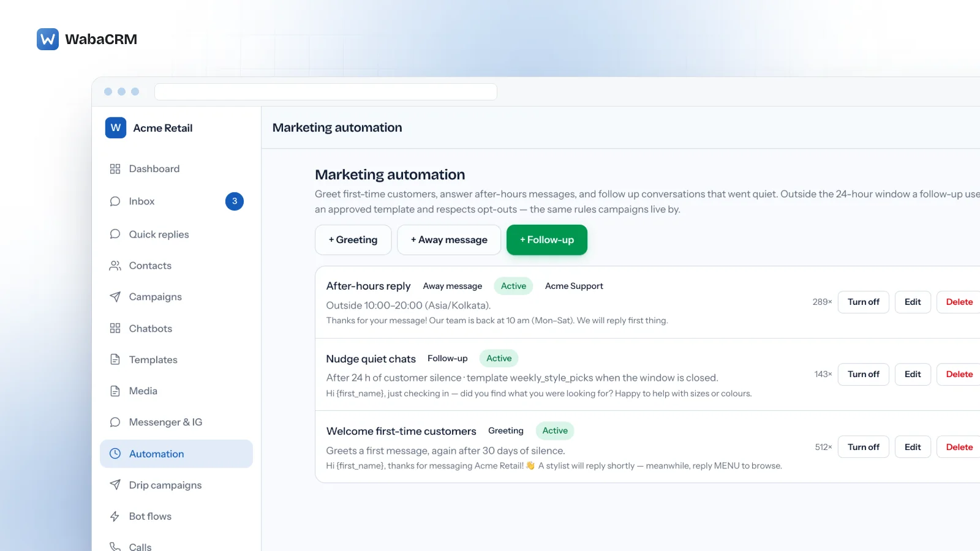
Task: Click the Dashboard grid icon
Action: (115, 169)
